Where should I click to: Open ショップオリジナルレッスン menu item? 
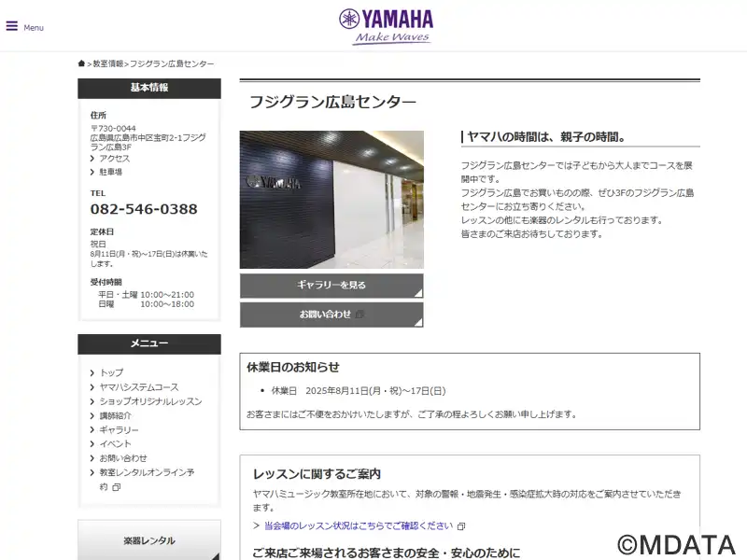(x=150, y=401)
